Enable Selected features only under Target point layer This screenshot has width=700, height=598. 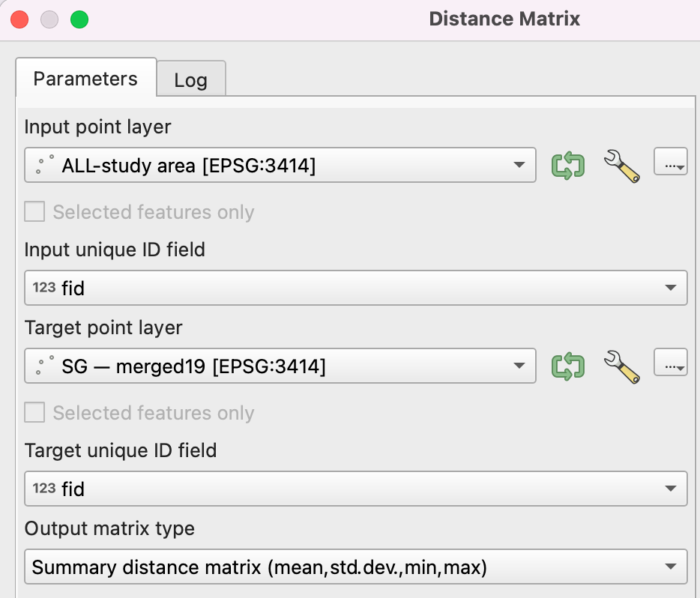point(34,413)
